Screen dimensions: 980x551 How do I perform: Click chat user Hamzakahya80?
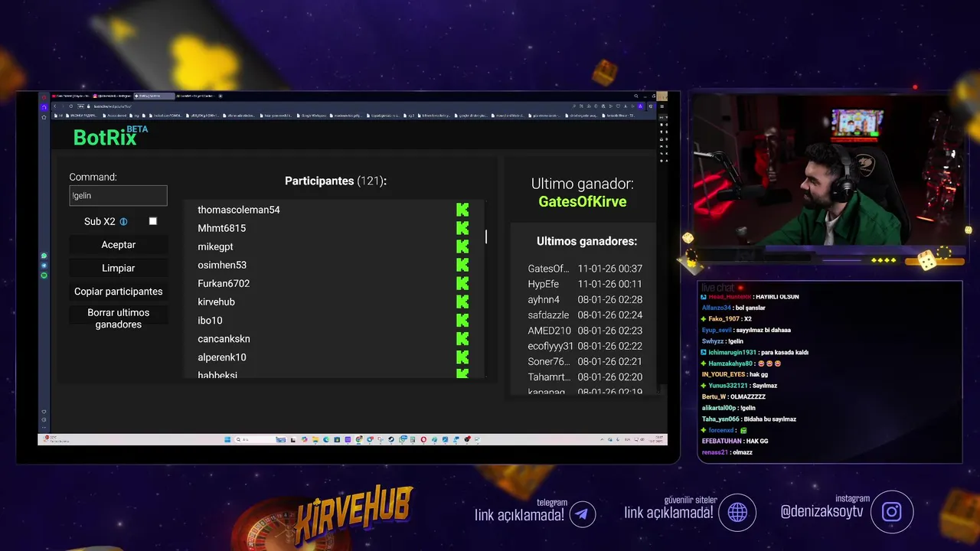(730, 364)
